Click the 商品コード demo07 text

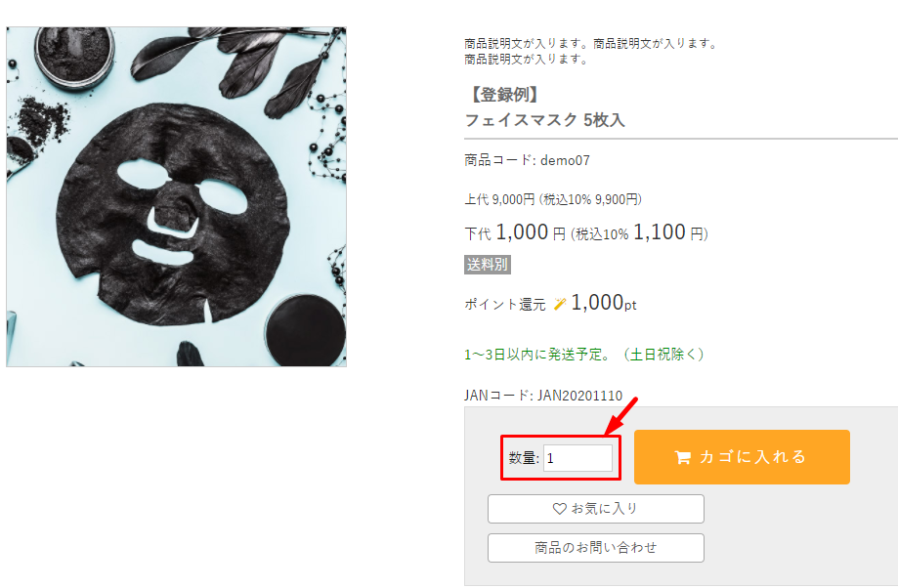tap(528, 160)
